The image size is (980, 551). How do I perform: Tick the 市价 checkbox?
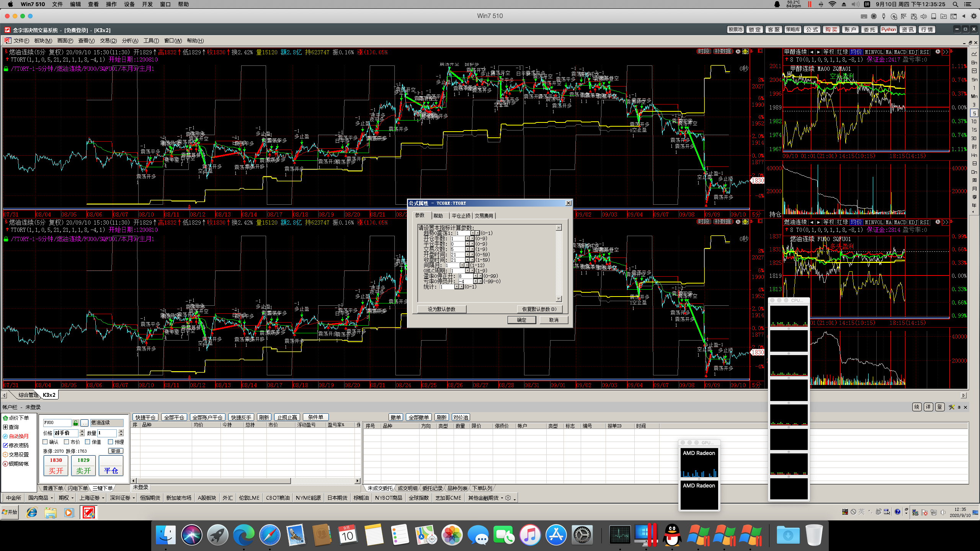pos(66,442)
